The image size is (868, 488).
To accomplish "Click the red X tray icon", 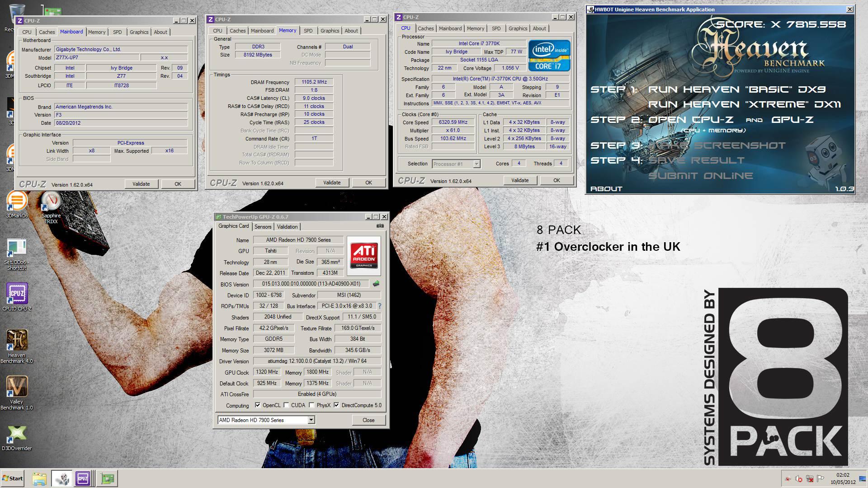I will (799, 479).
